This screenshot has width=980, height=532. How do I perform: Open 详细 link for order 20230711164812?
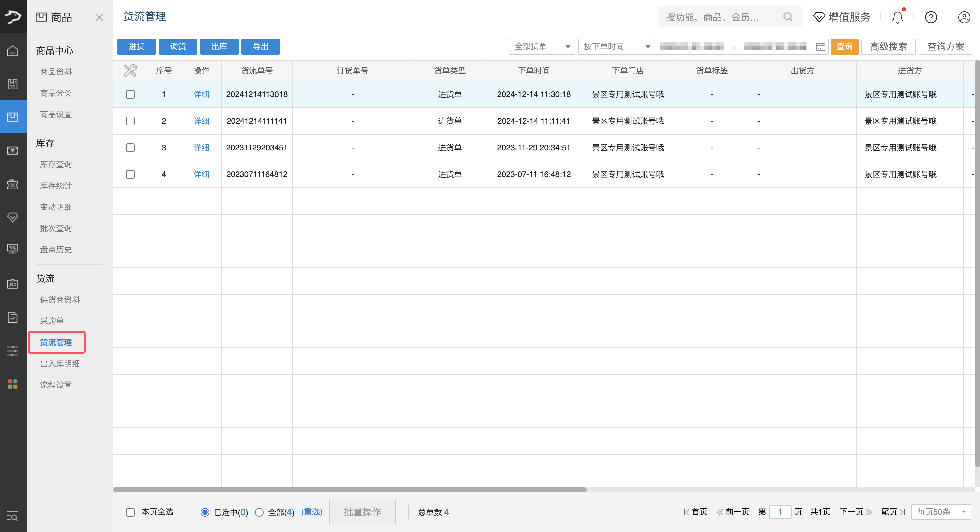pyautogui.click(x=201, y=174)
